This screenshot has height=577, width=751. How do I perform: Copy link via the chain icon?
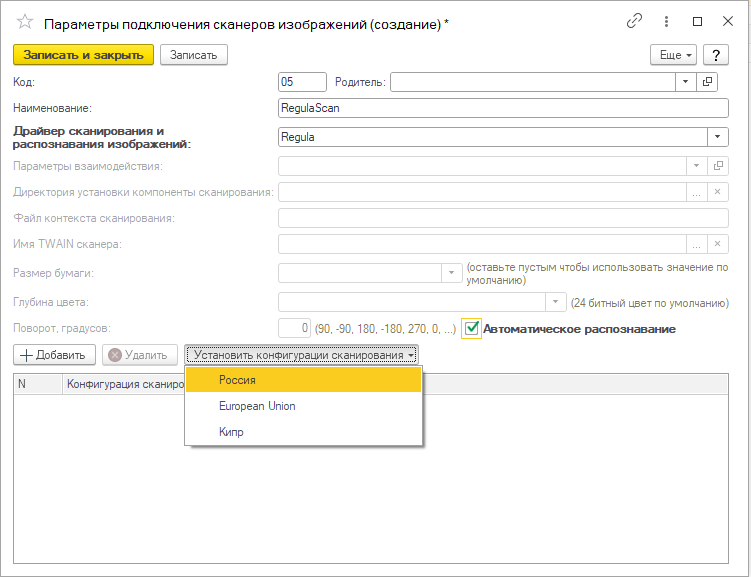point(634,21)
